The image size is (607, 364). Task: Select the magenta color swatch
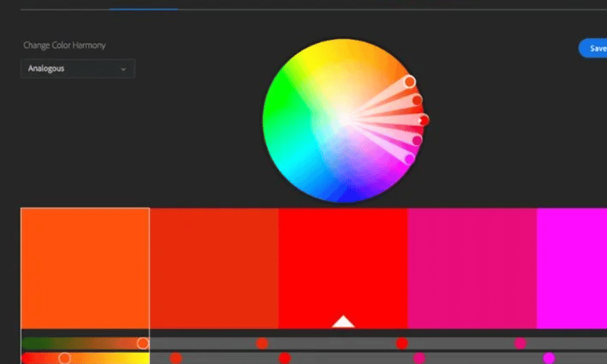coord(572,268)
